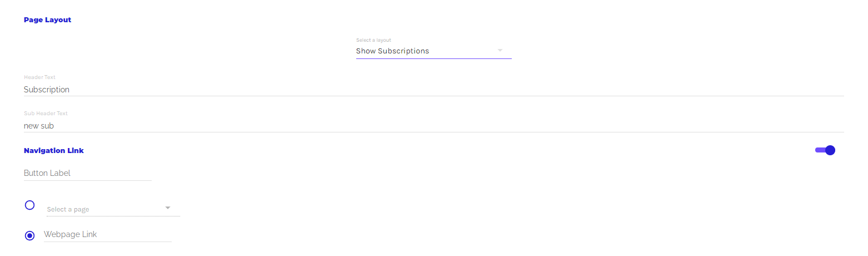Image resolution: width=868 pixels, height=256 pixels.
Task: Click the Sub Header Text input field
Action: (x=433, y=126)
